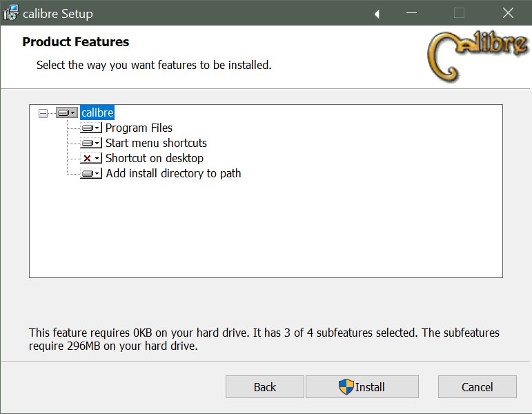
Task: Go Back to previous setup step
Action: pyautogui.click(x=264, y=387)
